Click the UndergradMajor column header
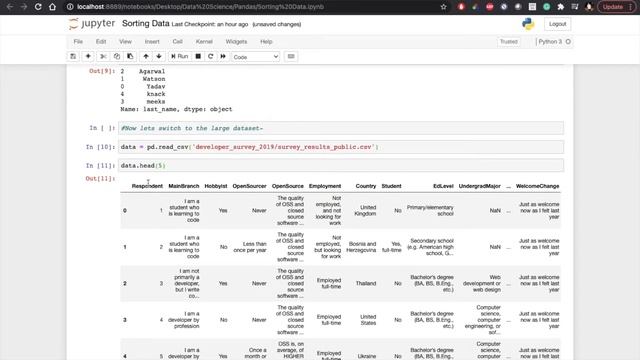 click(x=480, y=186)
